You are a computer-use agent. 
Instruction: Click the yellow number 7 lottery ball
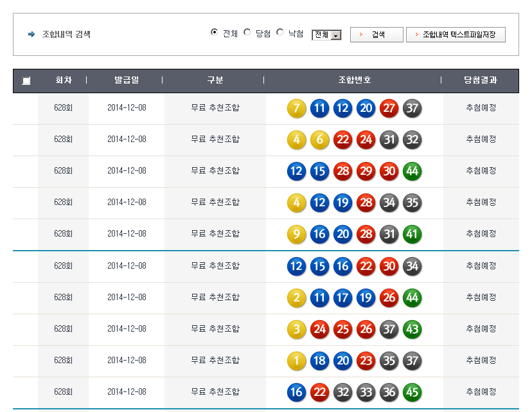coord(296,108)
